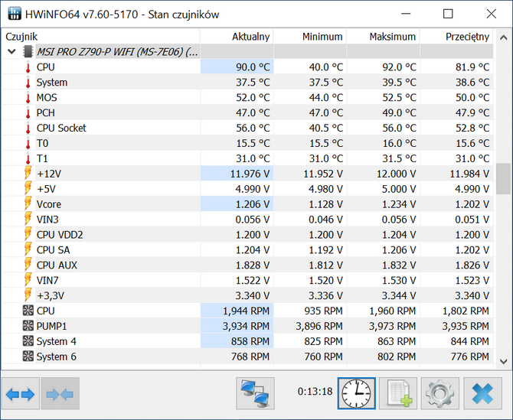Screen dimensions: 513x420
Task: Click the current +12V value 11.976 V
Action: (250, 174)
